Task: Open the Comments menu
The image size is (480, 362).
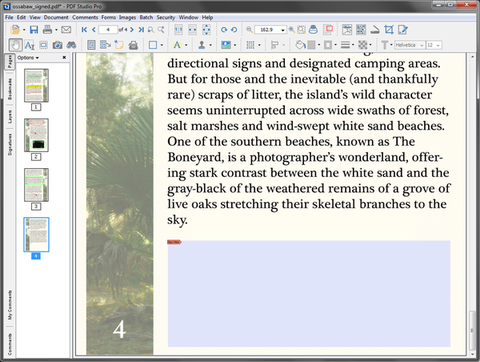Action: [x=85, y=17]
